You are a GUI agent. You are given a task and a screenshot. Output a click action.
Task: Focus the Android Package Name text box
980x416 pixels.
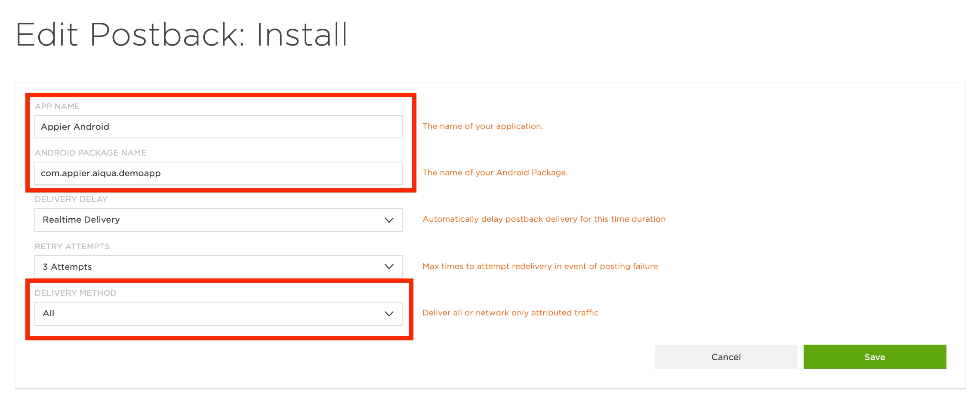coord(218,173)
